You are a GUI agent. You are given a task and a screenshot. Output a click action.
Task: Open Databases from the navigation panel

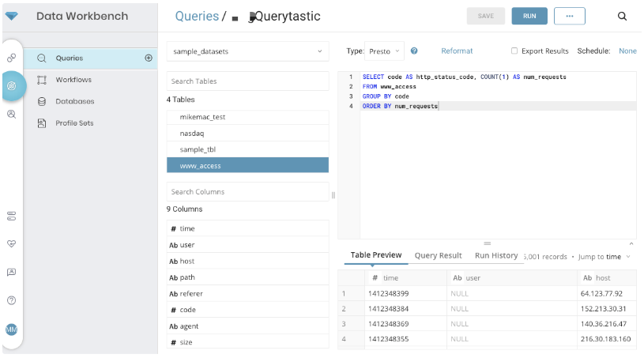coord(74,101)
